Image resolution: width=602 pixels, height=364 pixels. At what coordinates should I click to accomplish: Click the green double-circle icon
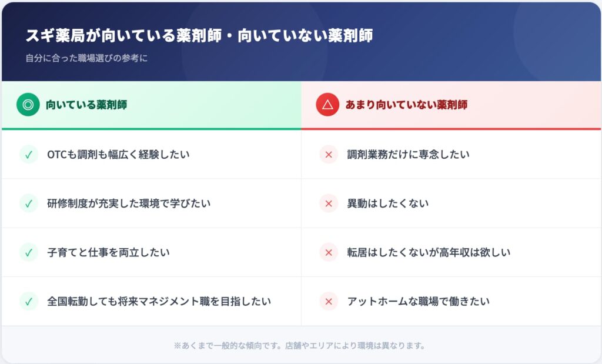(28, 105)
